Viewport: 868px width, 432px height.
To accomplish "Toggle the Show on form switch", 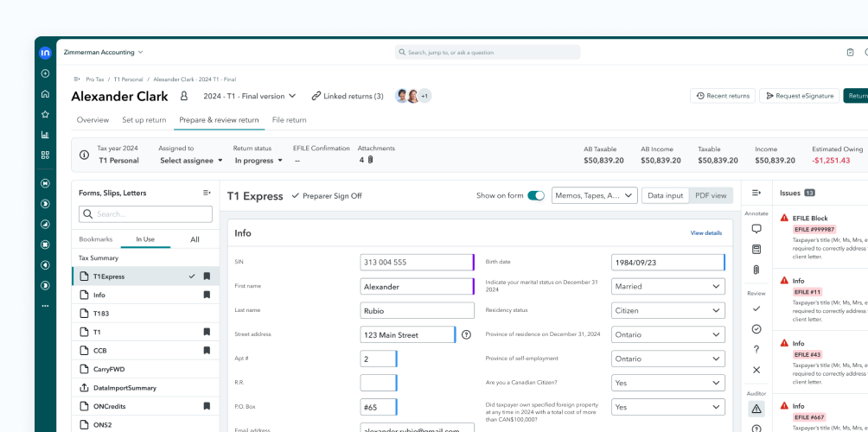I will tap(536, 196).
